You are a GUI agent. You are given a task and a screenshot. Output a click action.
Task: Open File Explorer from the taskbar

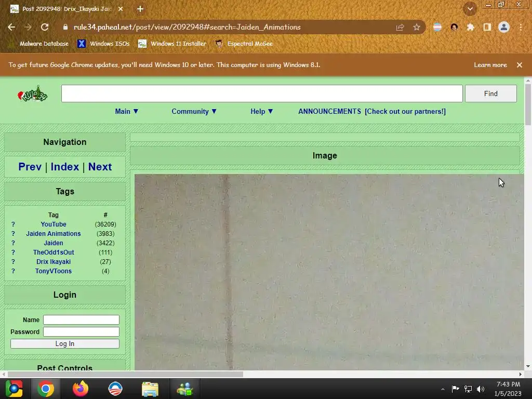click(x=150, y=389)
